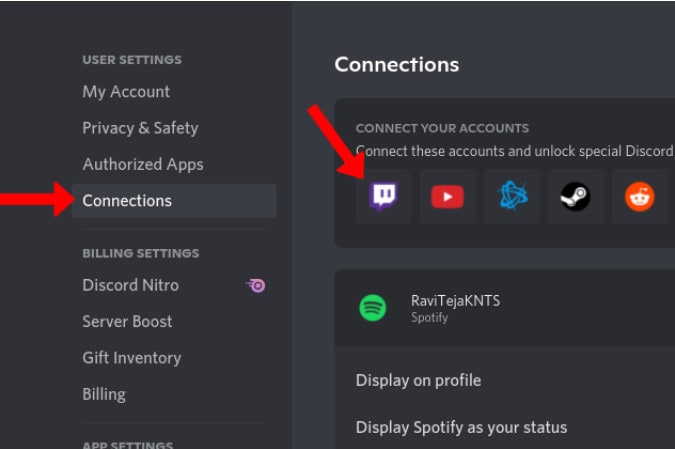This screenshot has width=675, height=449.
Task: Click Display Spotify as your status option
Action: point(461,427)
